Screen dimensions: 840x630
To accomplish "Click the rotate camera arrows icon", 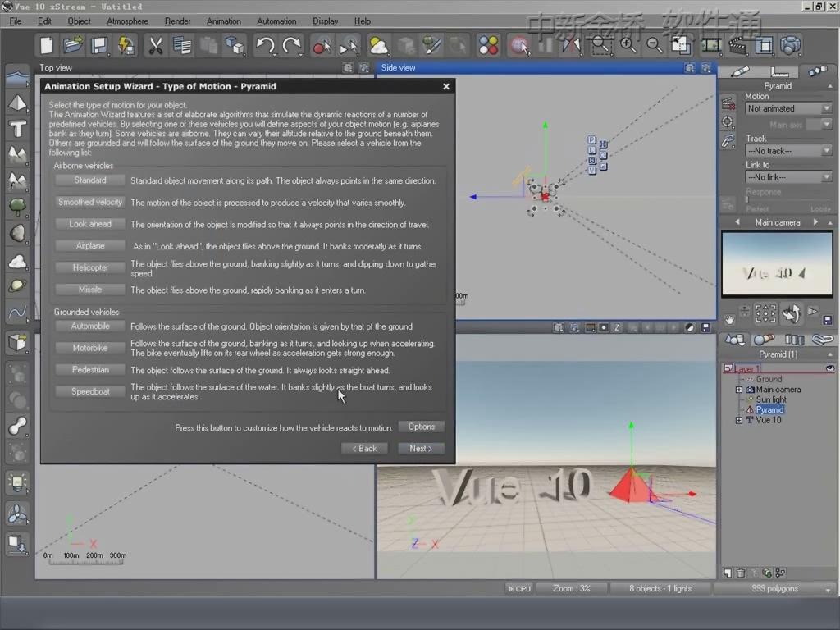I will 792,313.
